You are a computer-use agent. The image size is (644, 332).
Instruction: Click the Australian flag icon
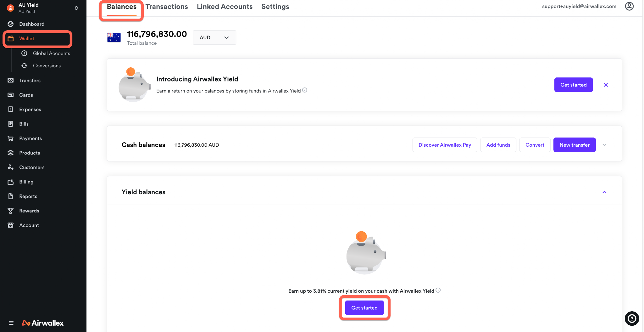[114, 37]
